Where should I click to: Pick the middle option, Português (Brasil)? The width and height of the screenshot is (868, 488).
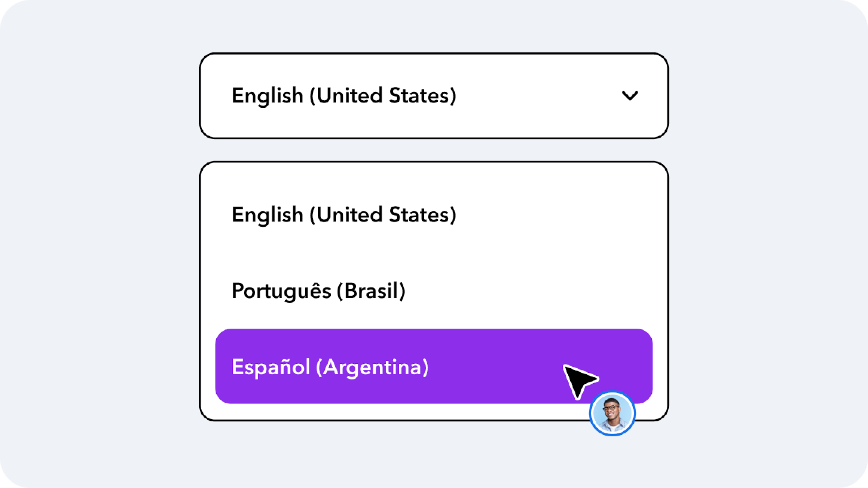[434, 291]
